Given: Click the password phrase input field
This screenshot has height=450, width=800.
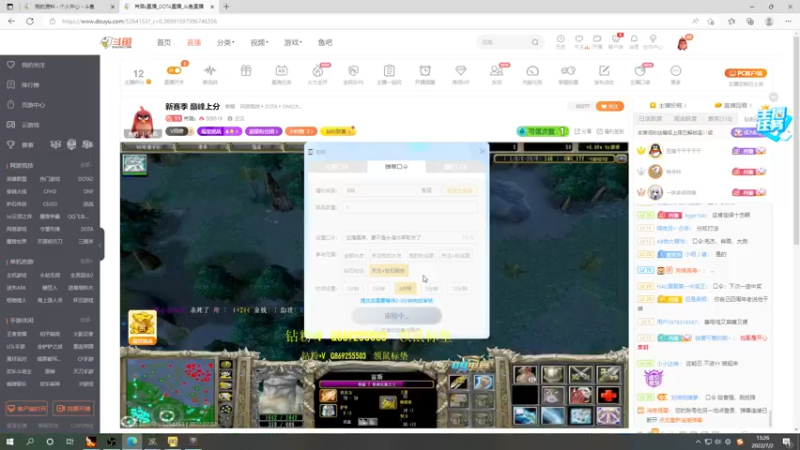Looking at the screenshot, I should point(410,237).
